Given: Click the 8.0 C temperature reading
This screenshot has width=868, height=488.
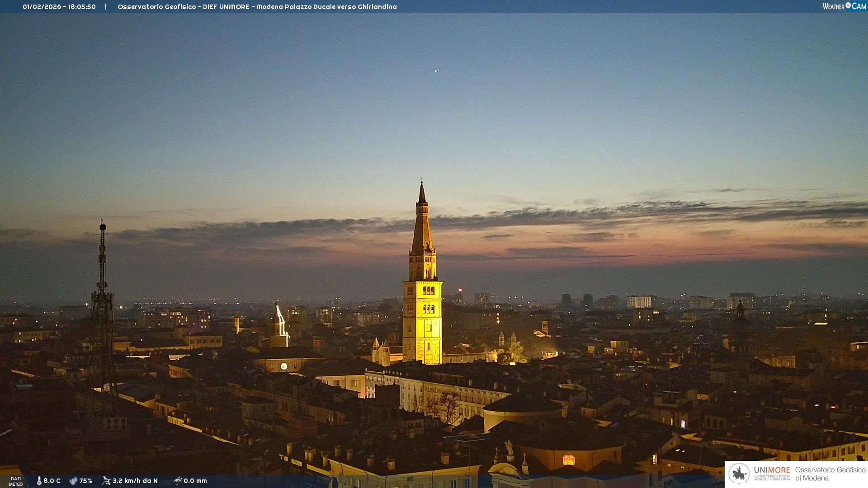Looking at the screenshot, I should pos(52,481).
